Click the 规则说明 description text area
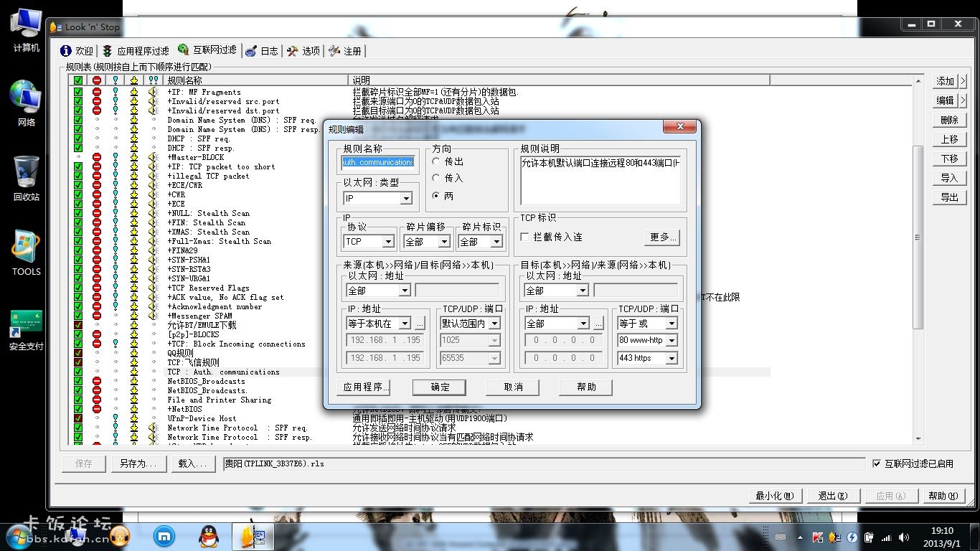This screenshot has height=551, width=980. (x=600, y=181)
